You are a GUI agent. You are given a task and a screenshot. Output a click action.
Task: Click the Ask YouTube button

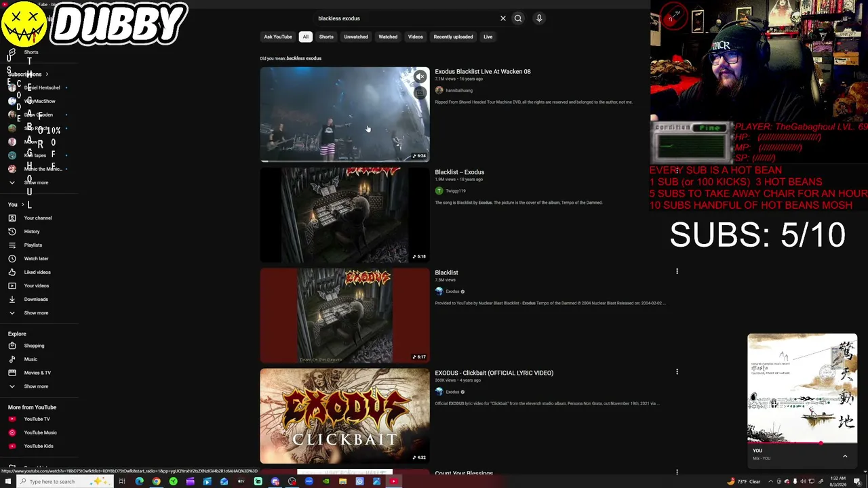278,37
